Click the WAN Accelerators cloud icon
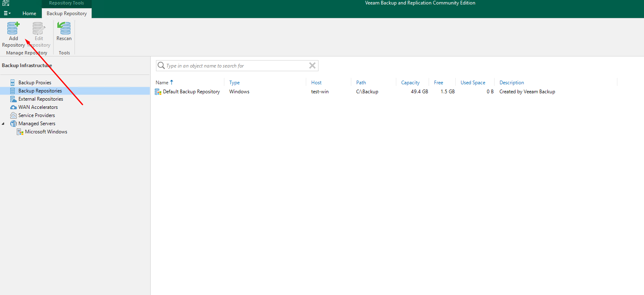 [13, 107]
